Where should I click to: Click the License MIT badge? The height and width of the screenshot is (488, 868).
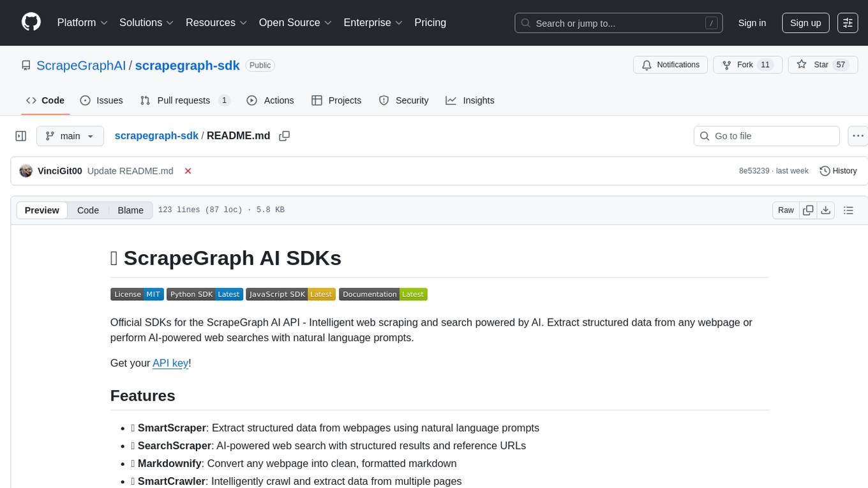tap(137, 294)
